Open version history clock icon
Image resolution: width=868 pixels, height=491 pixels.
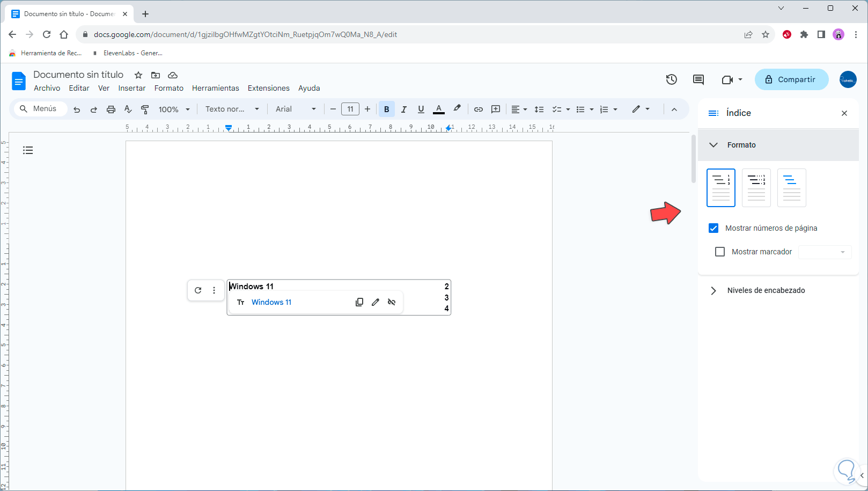[x=672, y=80]
